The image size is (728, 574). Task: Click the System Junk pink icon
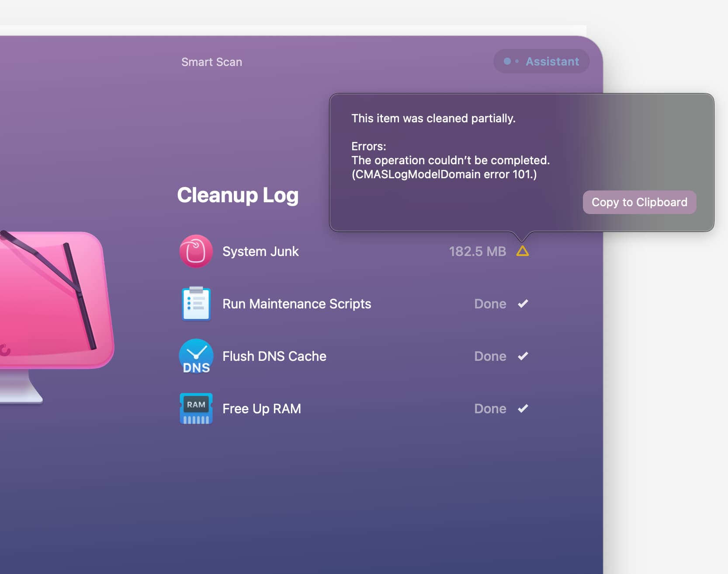click(196, 252)
